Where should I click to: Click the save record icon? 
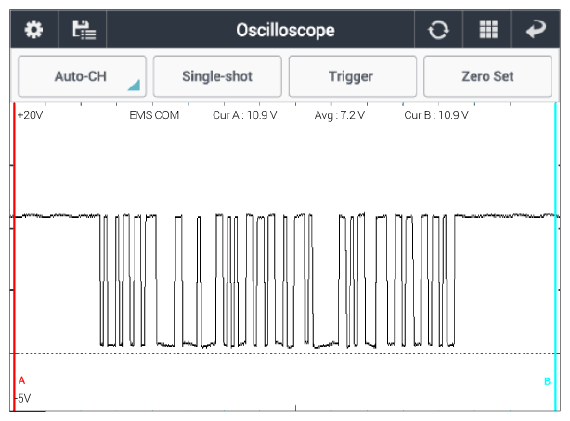(x=84, y=30)
